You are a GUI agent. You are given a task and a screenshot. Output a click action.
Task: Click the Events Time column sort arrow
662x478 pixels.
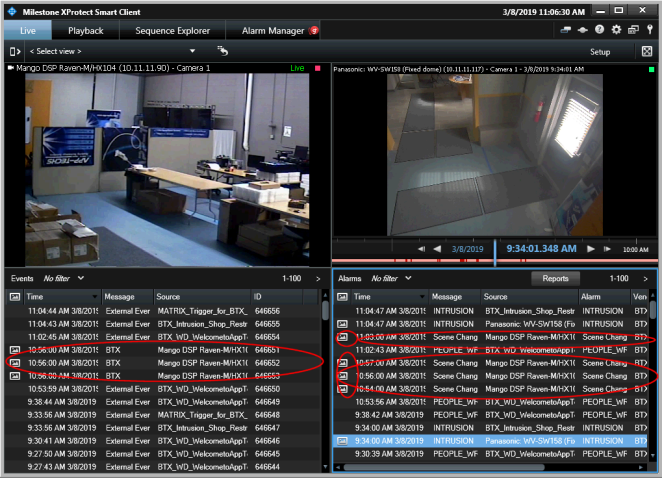95,297
